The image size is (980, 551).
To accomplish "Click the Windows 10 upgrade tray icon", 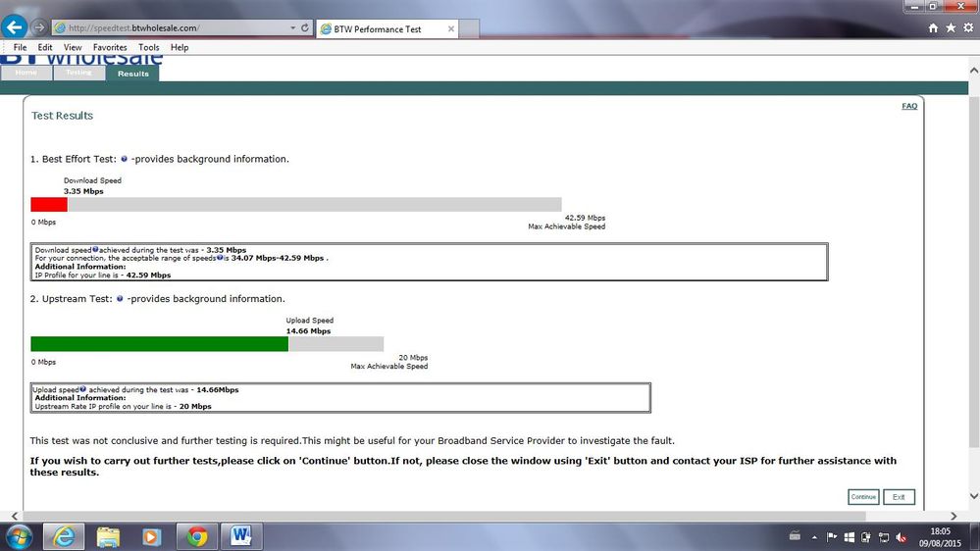I will 849,536.
